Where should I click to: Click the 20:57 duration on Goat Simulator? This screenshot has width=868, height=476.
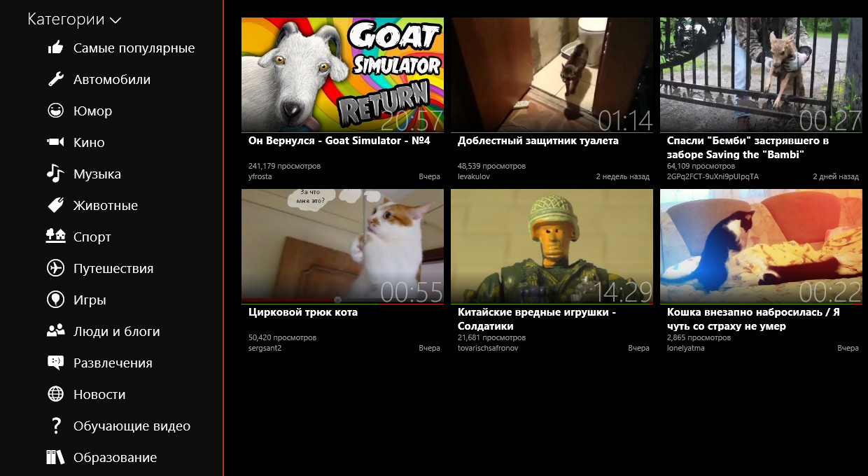(x=412, y=120)
